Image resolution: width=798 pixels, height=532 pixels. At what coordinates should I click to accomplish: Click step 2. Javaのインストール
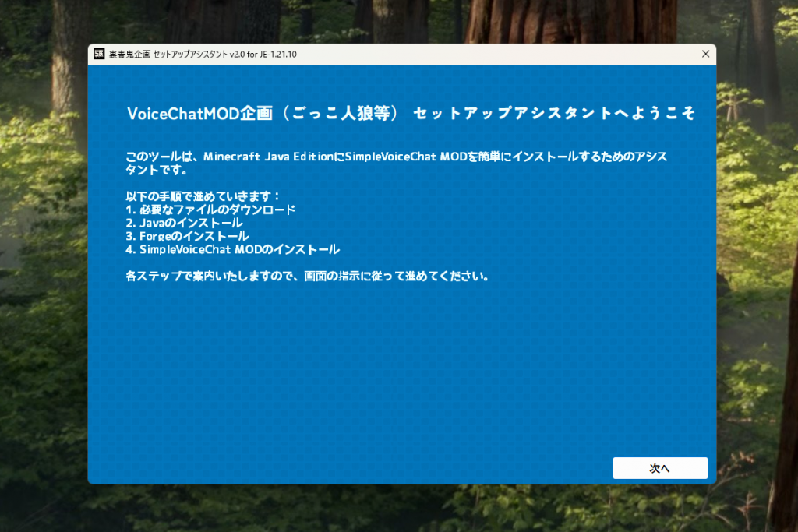click(x=184, y=223)
